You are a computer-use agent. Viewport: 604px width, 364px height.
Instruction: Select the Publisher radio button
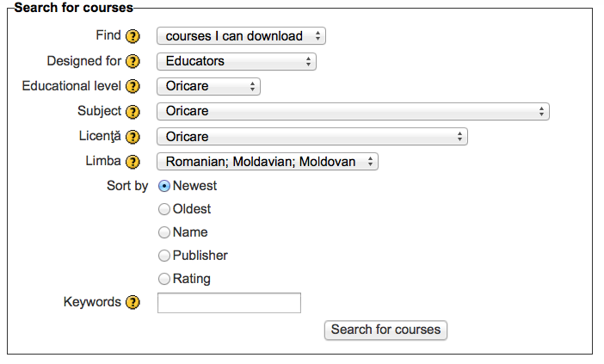coord(164,256)
